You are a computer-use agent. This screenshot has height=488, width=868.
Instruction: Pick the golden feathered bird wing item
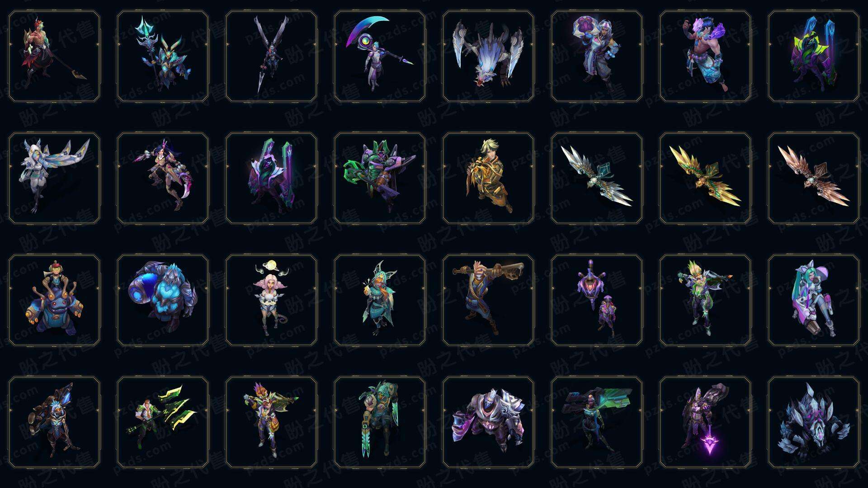pyautogui.click(x=705, y=178)
